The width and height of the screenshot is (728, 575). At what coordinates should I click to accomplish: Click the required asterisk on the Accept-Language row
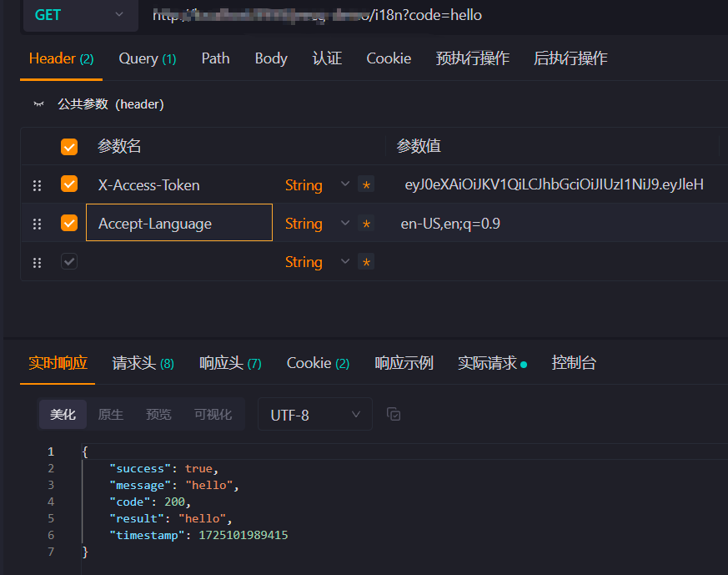click(366, 223)
